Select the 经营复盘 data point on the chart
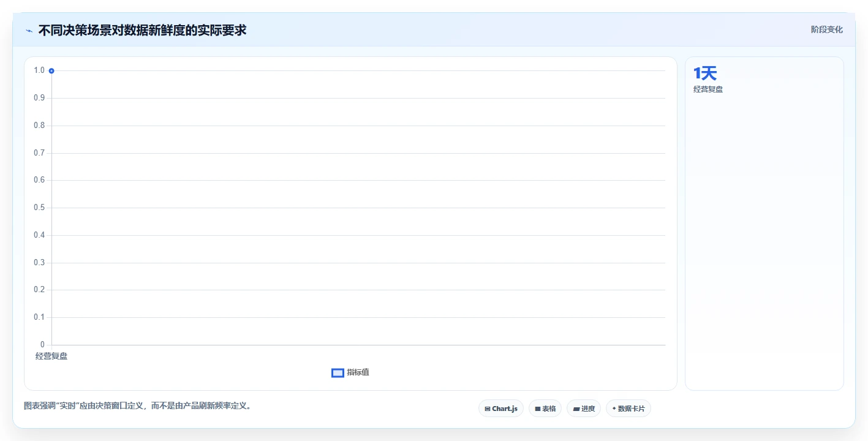868x441 pixels. tap(51, 71)
